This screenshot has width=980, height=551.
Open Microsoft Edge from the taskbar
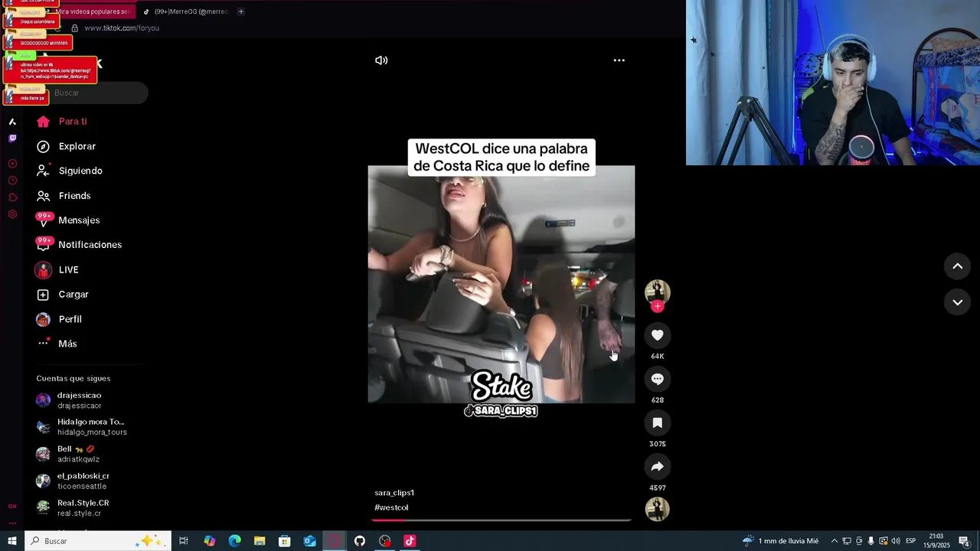(235, 541)
